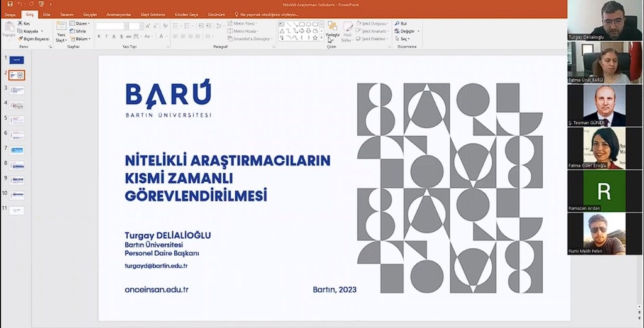The image size is (644, 328).
Task: Expand the Düzen layout dropdown
Action: click(x=79, y=23)
